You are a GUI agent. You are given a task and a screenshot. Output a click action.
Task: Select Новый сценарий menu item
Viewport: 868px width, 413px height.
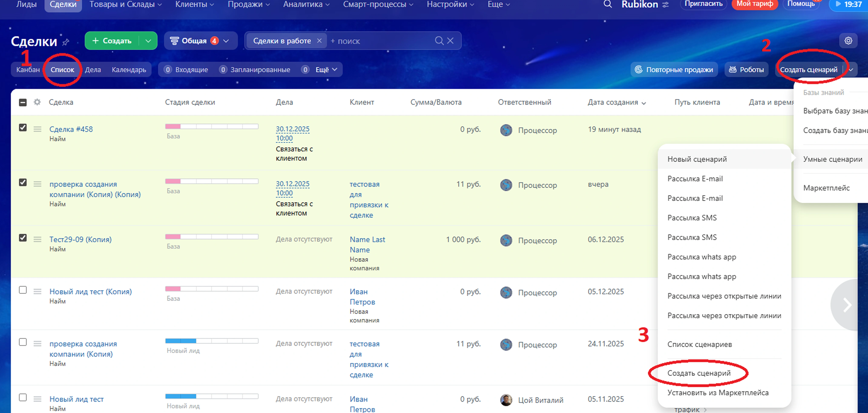(724, 159)
